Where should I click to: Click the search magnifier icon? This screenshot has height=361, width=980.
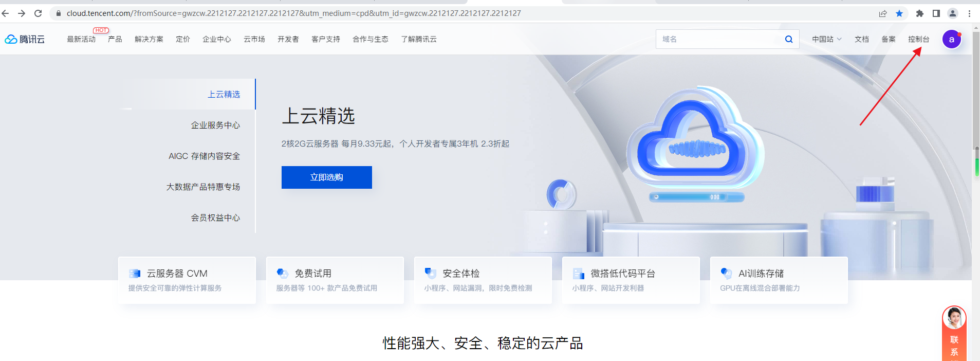[789, 39]
